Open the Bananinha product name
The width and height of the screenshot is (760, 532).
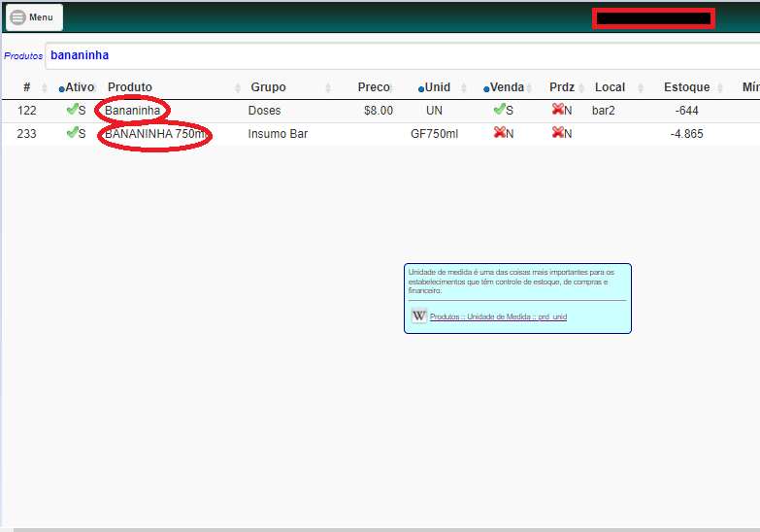click(132, 111)
